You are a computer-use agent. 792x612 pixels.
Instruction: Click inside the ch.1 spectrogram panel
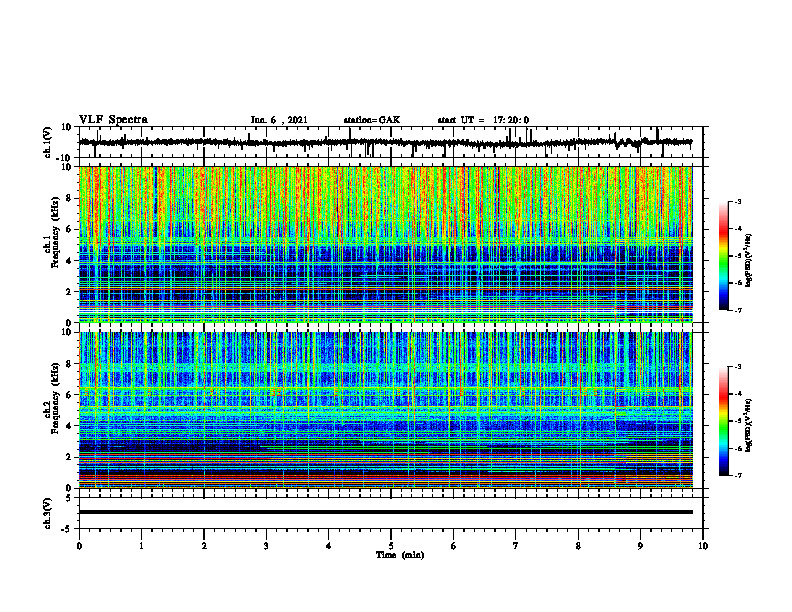point(386,244)
